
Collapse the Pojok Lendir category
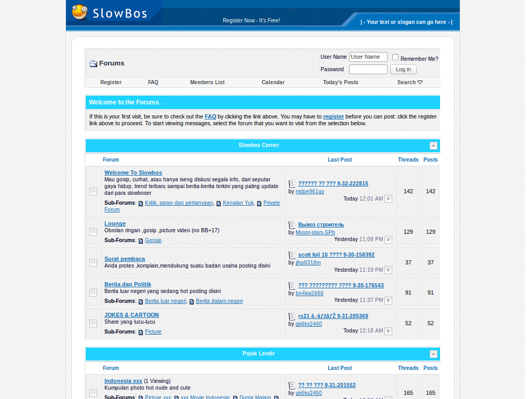(x=433, y=354)
